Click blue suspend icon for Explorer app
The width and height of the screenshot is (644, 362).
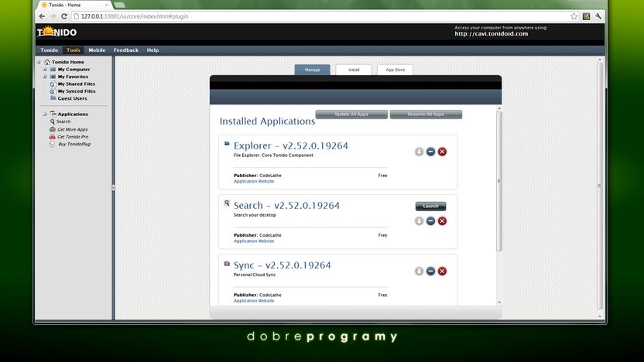[430, 152]
